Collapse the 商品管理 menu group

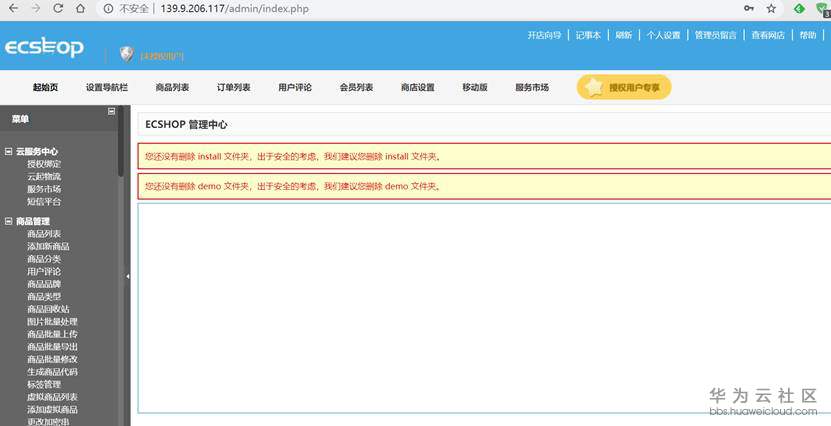coord(8,221)
